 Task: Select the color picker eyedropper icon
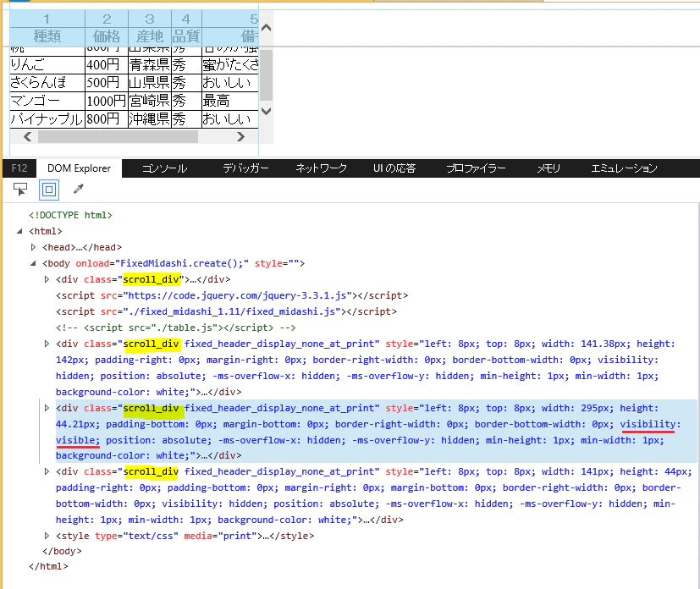point(79,190)
